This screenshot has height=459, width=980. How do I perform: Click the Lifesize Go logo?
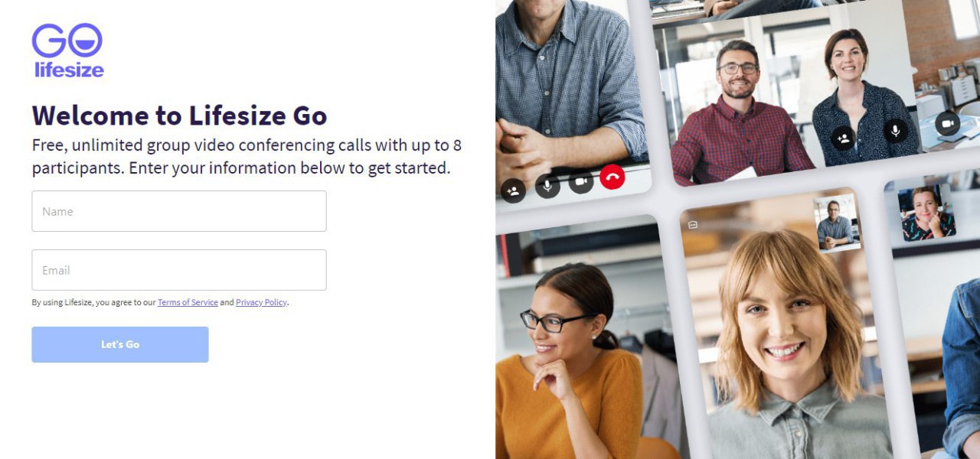coord(67,50)
